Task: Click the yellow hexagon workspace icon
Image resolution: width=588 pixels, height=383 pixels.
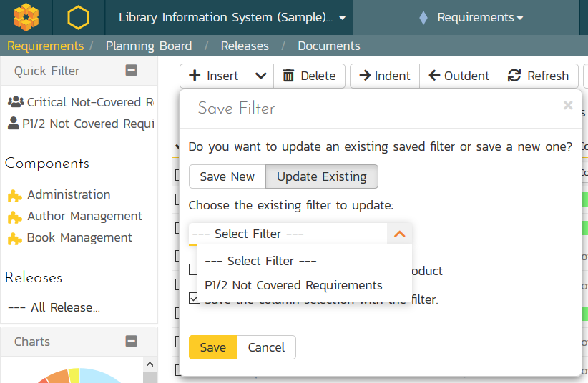Action: (x=78, y=17)
